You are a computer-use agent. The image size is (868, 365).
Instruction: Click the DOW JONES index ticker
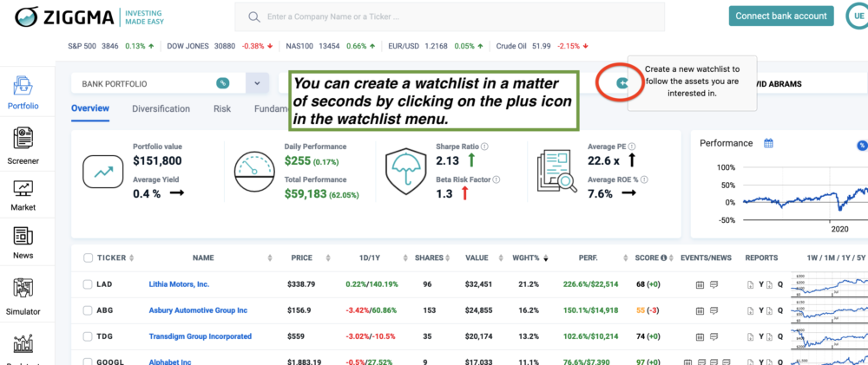tap(220, 47)
